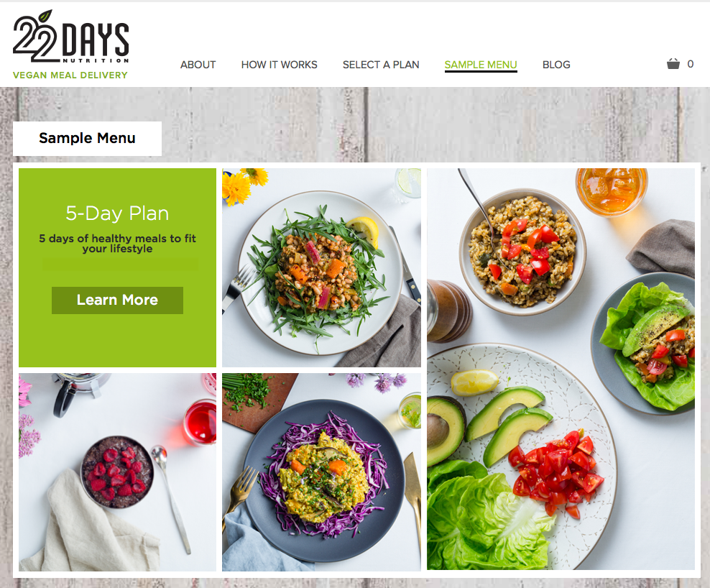This screenshot has height=588, width=710.
Task: Open the purple cabbage curry plate photo
Action: pyautogui.click(x=321, y=472)
